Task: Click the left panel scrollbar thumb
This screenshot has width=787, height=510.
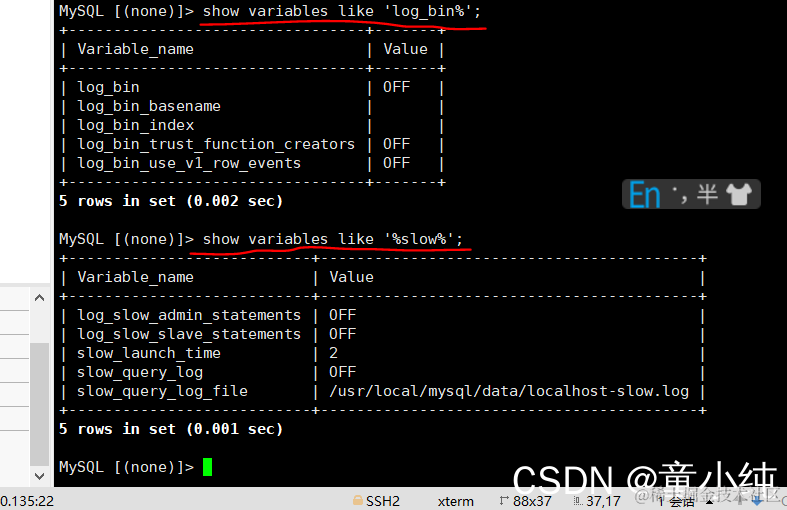Action: (x=40, y=404)
